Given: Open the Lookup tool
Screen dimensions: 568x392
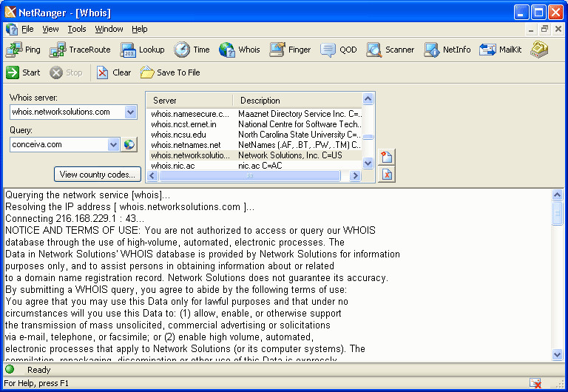Looking at the screenshot, I should coord(142,50).
